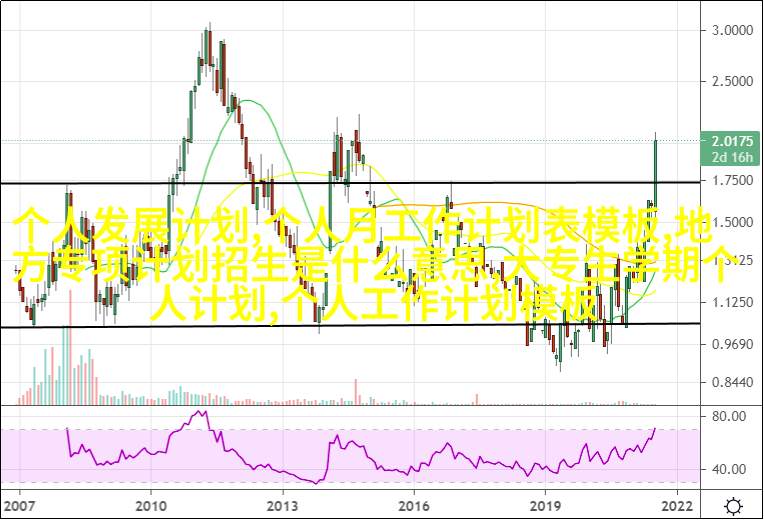Click the 1.7500 price axis label
This screenshot has height=520, width=764.
[731, 181]
